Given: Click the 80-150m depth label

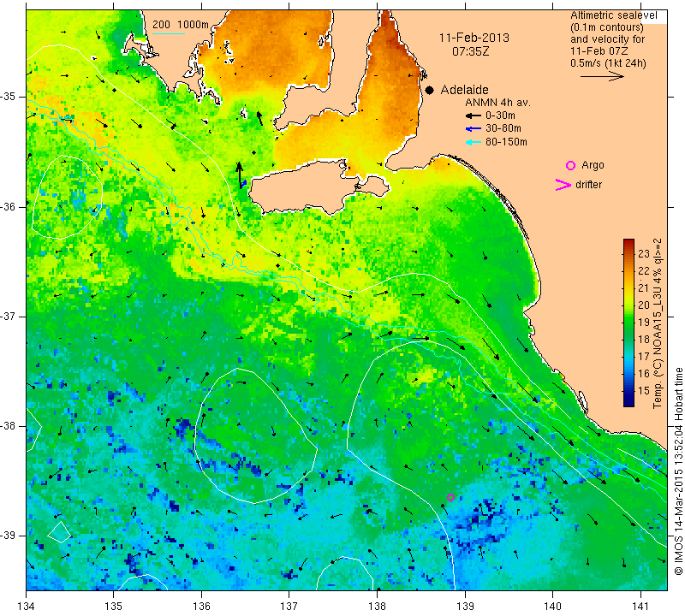Looking at the screenshot, I should [506, 142].
